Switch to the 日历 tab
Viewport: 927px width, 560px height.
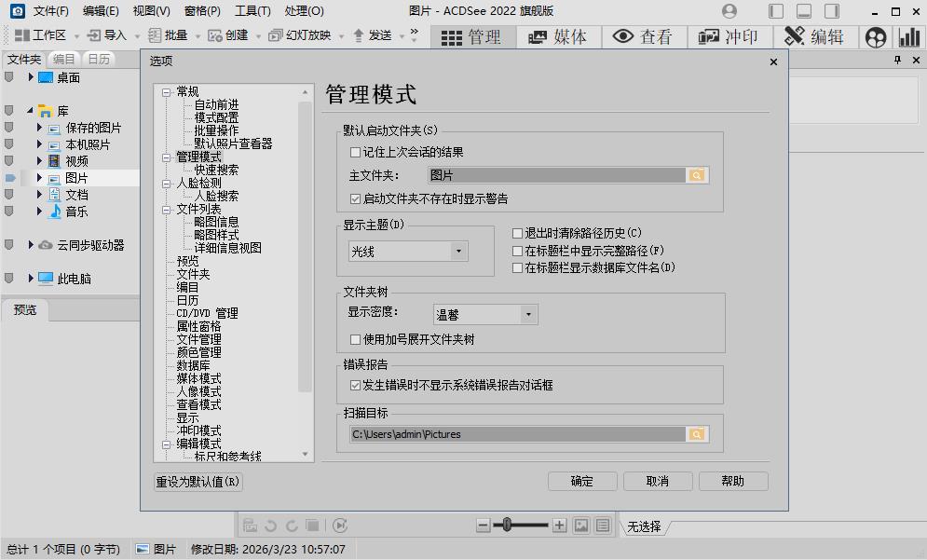point(98,58)
